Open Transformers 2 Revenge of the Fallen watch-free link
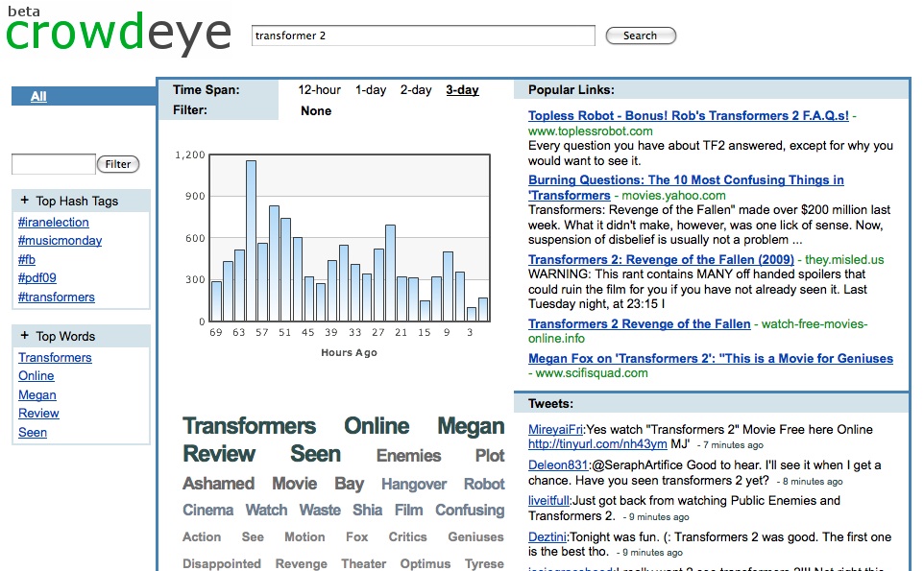This screenshot has height=571, width=924. 640,324
